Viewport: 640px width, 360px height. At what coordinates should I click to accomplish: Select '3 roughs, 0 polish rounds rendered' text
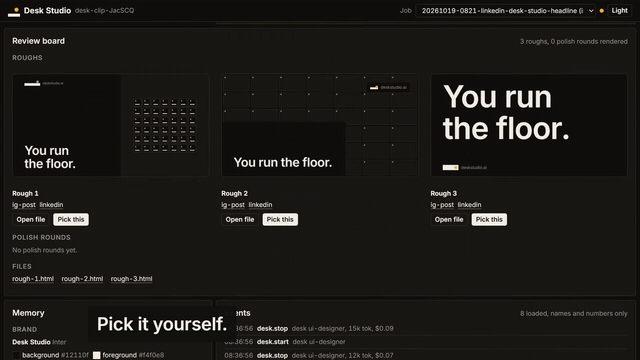click(573, 42)
